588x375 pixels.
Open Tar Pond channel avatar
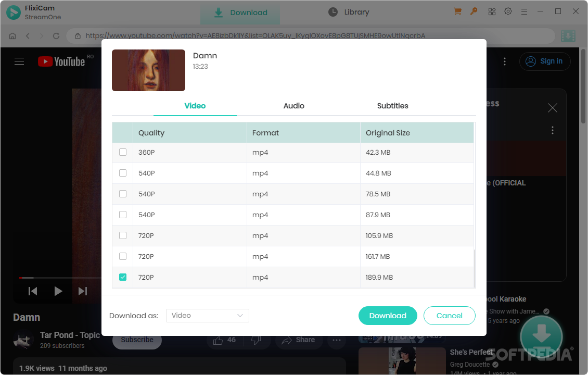tap(23, 340)
